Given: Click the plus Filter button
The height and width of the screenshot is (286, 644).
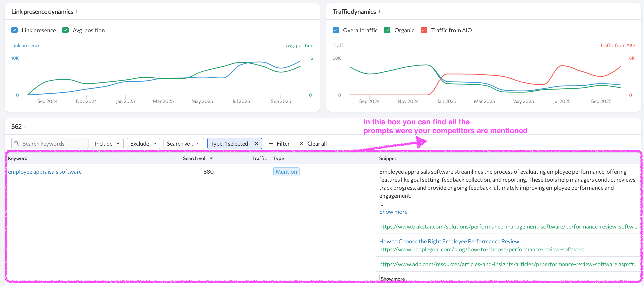Looking at the screenshot, I should click(279, 143).
